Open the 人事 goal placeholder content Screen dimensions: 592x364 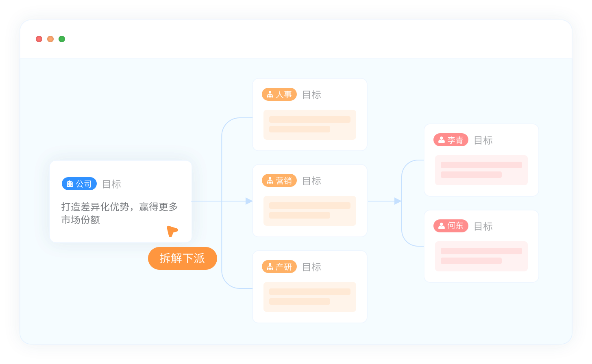click(x=310, y=125)
